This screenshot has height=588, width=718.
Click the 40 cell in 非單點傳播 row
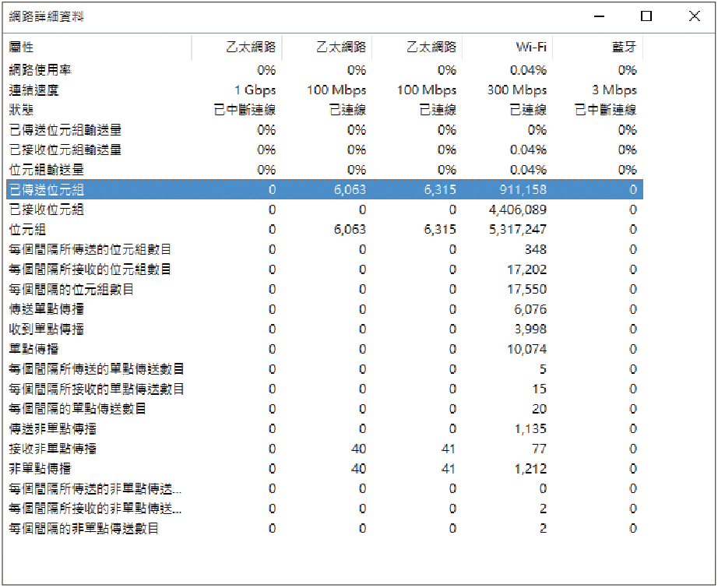[358, 469]
